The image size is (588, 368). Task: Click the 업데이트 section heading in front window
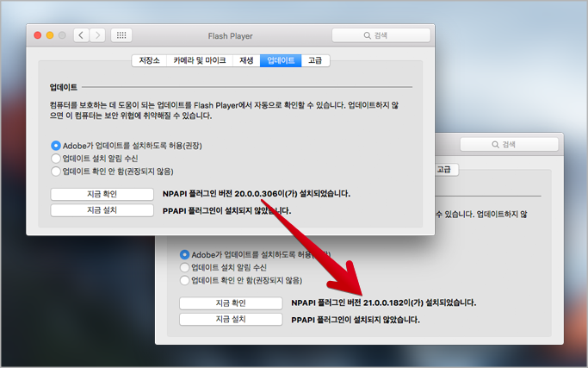tap(64, 87)
